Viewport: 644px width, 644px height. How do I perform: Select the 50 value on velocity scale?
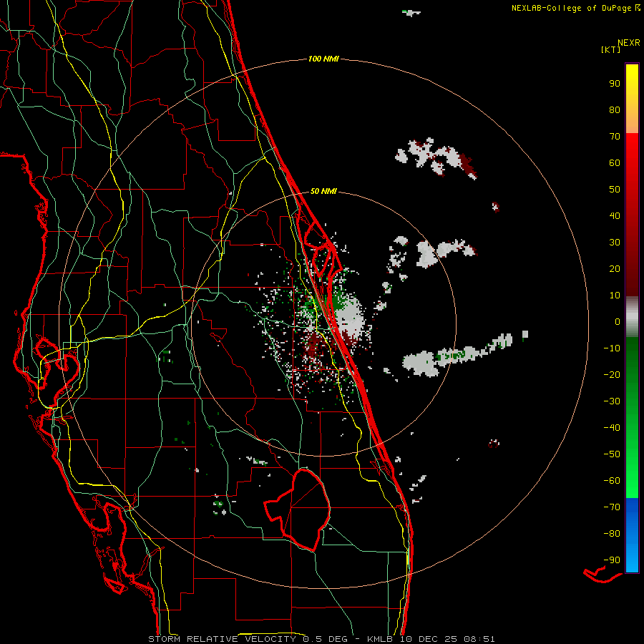pos(615,190)
